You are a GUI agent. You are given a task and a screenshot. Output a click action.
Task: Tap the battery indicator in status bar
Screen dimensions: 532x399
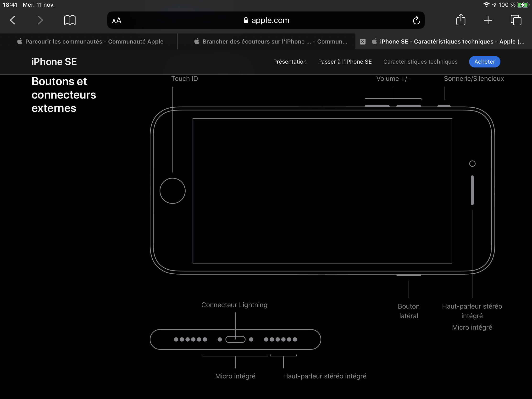point(522,5)
